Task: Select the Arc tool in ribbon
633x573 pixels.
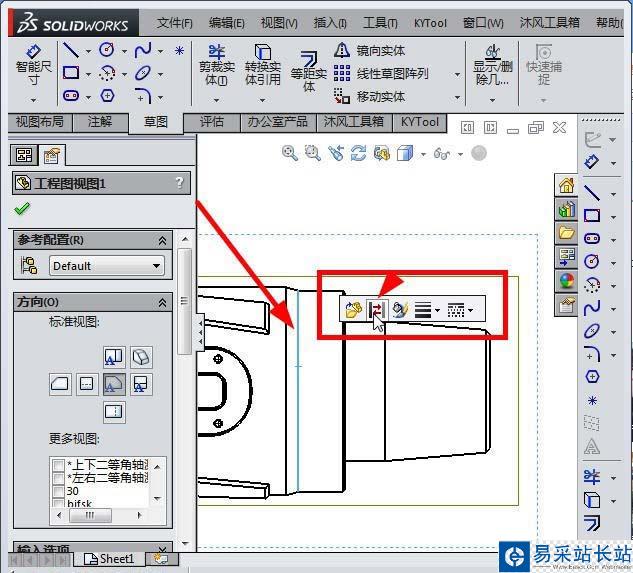Action: [x=107, y=73]
